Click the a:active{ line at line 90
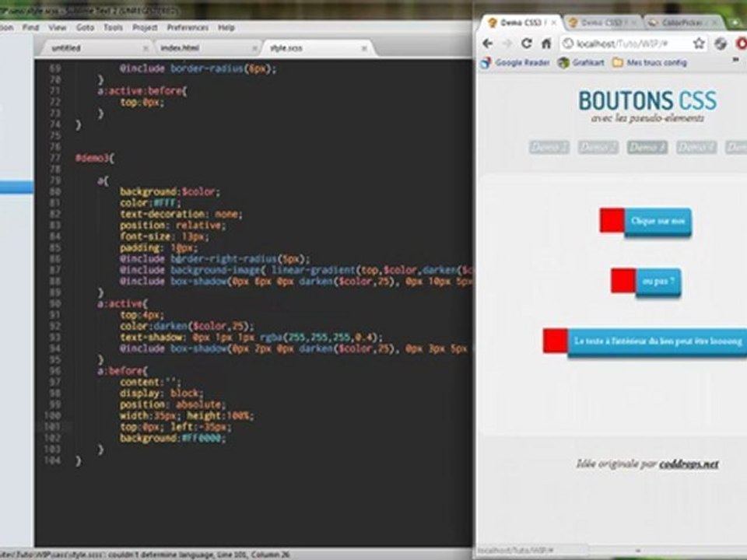This screenshot has width=747, height=560. pos(123,304)
